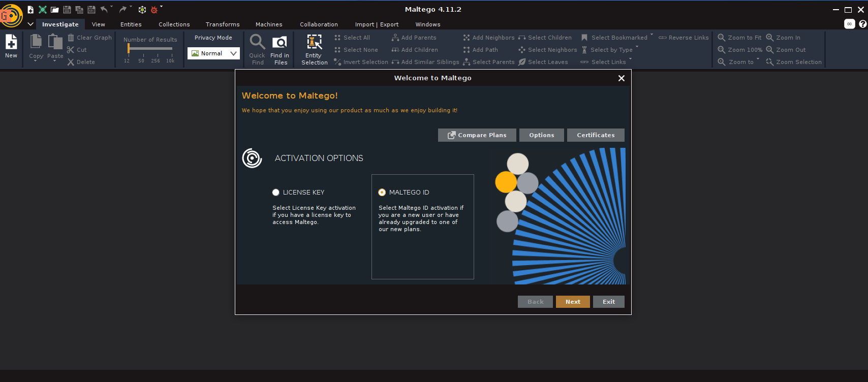This screenshot has width=868, height=382.
Task: Open the Select Links dropdown
Action: (x=631, y=59)
